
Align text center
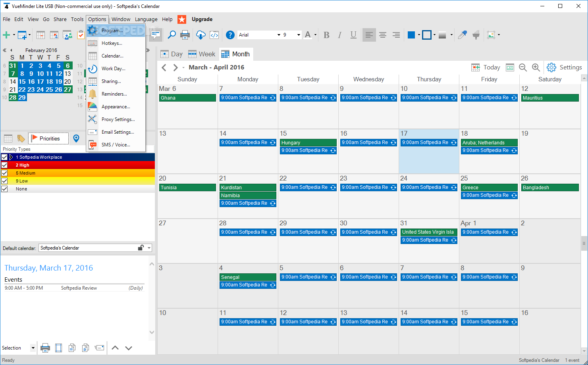click(x=383, y=35)
